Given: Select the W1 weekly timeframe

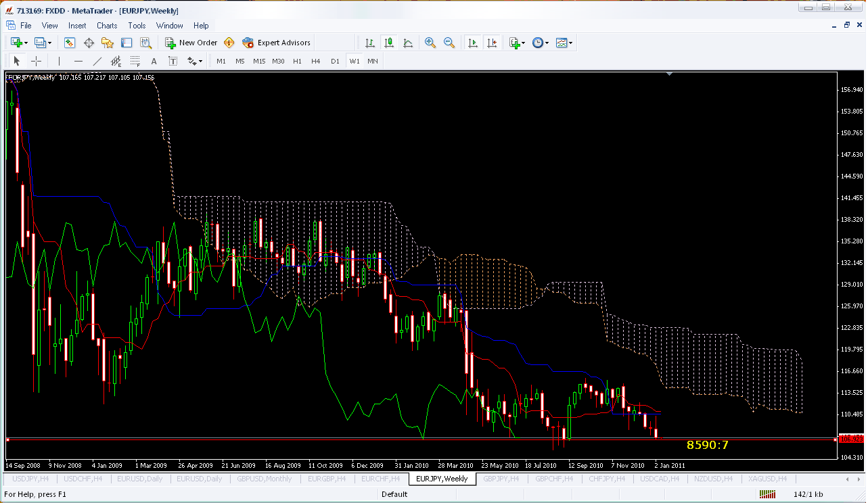Looking at the screenshot, I should point(355,61).
